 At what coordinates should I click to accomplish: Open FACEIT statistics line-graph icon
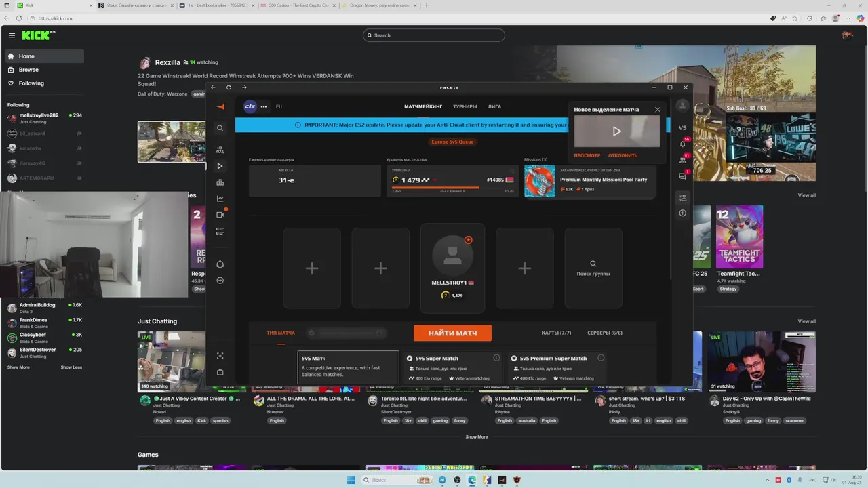tap(220, 199)
